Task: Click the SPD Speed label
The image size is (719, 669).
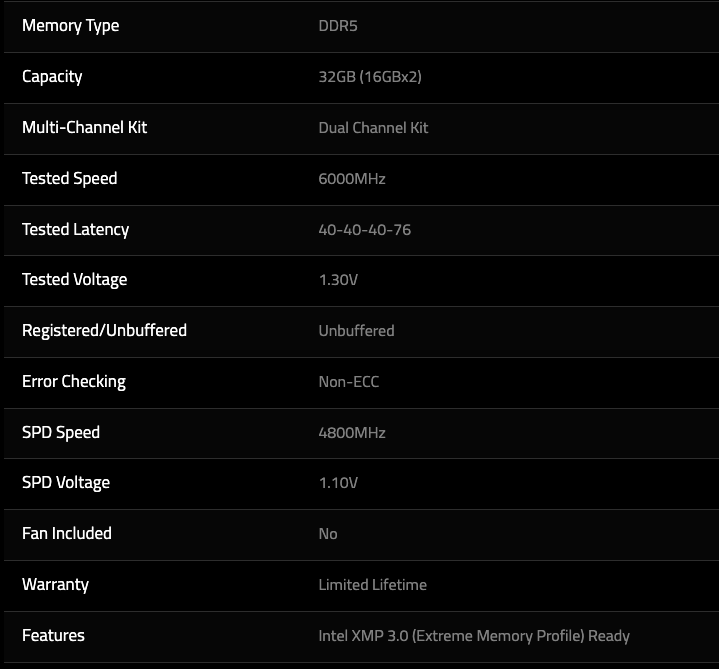Action: tap(61, 432)
